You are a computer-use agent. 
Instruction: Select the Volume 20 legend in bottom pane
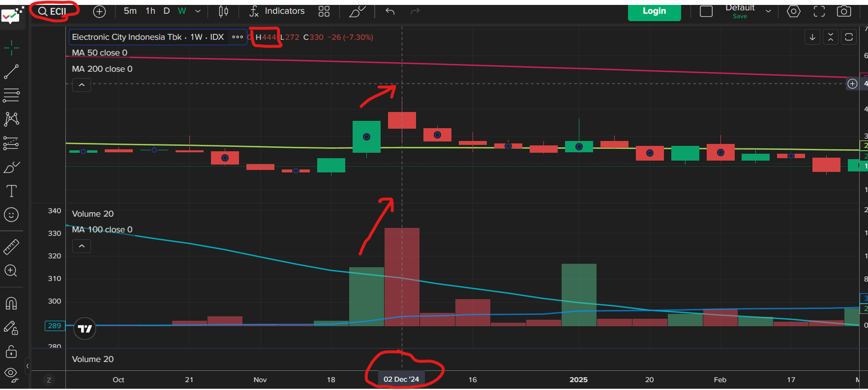click(x=93, y=359)
